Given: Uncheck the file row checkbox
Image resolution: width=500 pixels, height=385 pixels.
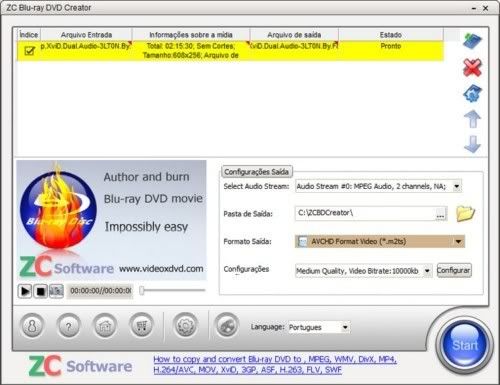Looking at the screenshot, I should (30, 51).
